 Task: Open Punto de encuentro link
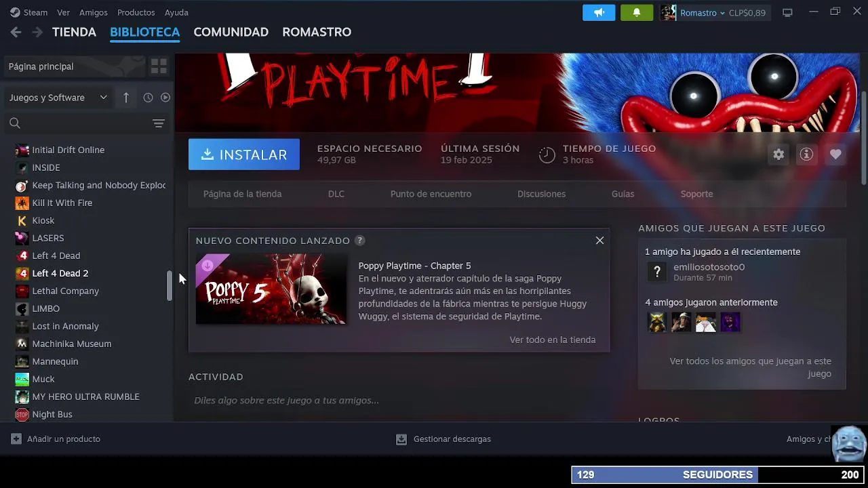click(x=431, y=194)
